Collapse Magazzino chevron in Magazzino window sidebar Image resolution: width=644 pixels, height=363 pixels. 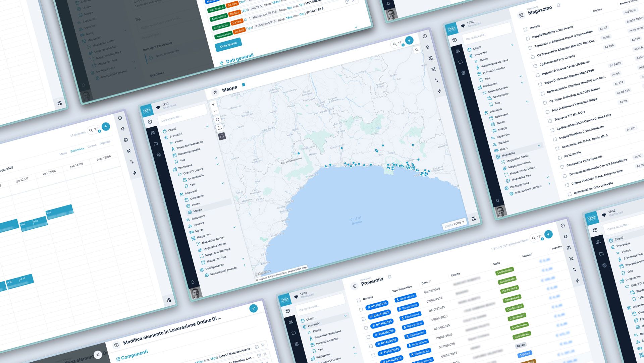tap(539, 145)
